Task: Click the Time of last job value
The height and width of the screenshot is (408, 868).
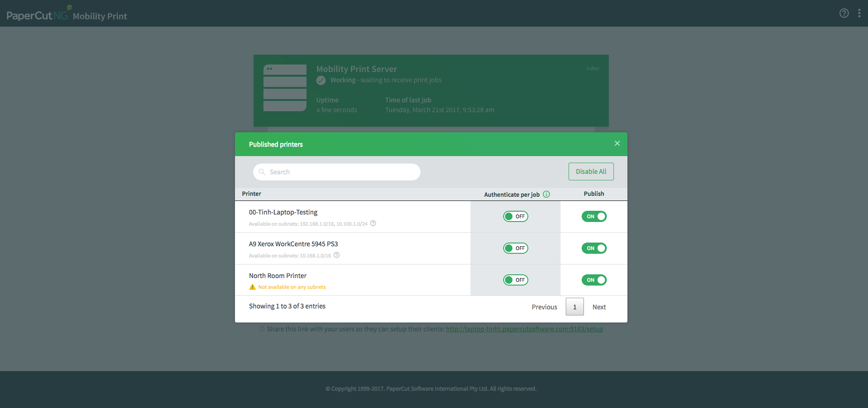Action: 440,110
